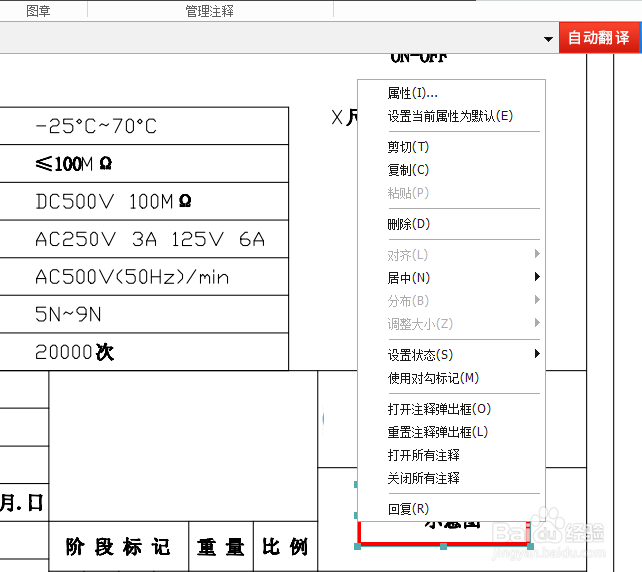Select 设置当前属性为默认(E) menu entry

pos(451,116)
